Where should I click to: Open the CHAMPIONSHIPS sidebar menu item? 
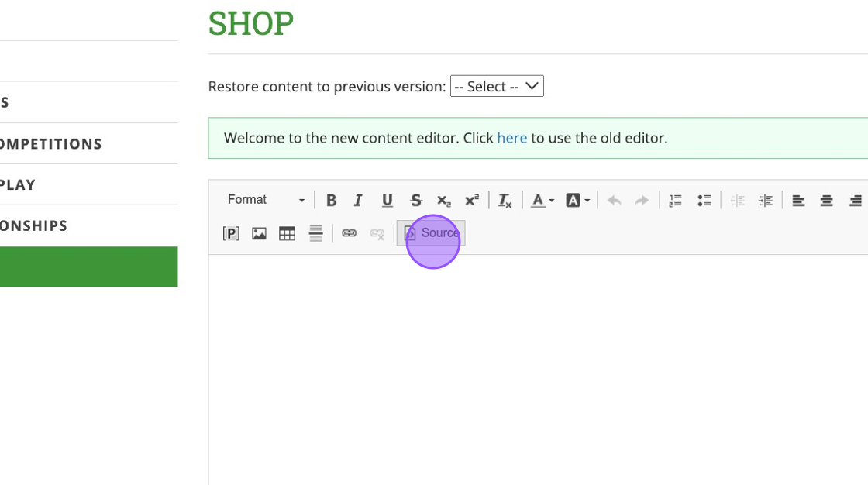click(x=33, y=226)
